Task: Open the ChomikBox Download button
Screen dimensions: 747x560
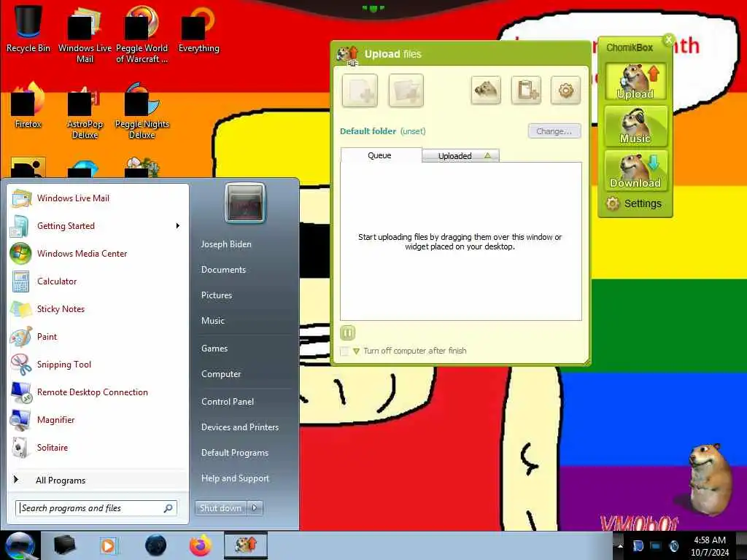Action: pos(635,171)
